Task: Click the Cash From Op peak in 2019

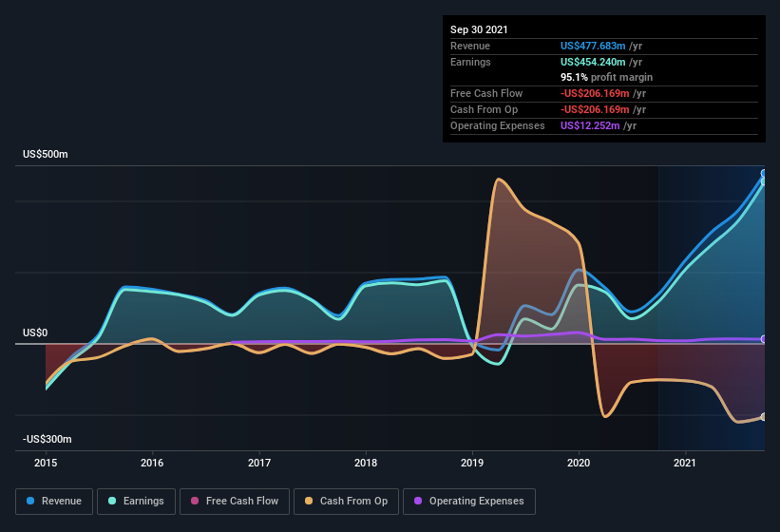Action: (499, 179)
